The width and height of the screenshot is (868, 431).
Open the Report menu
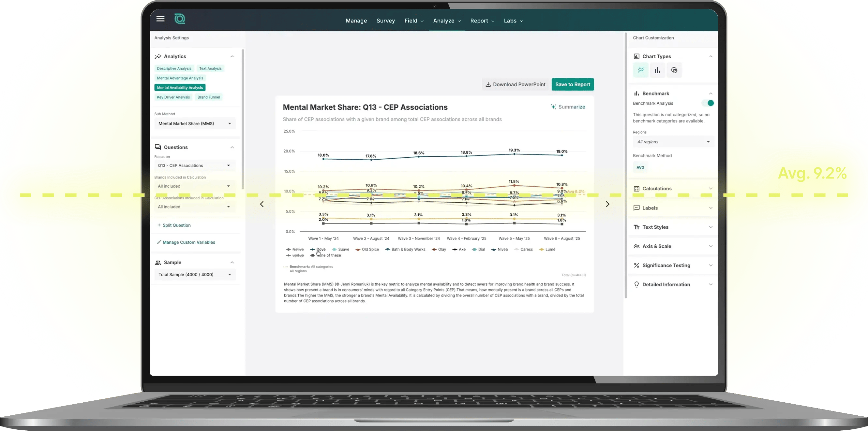point(482,21)
